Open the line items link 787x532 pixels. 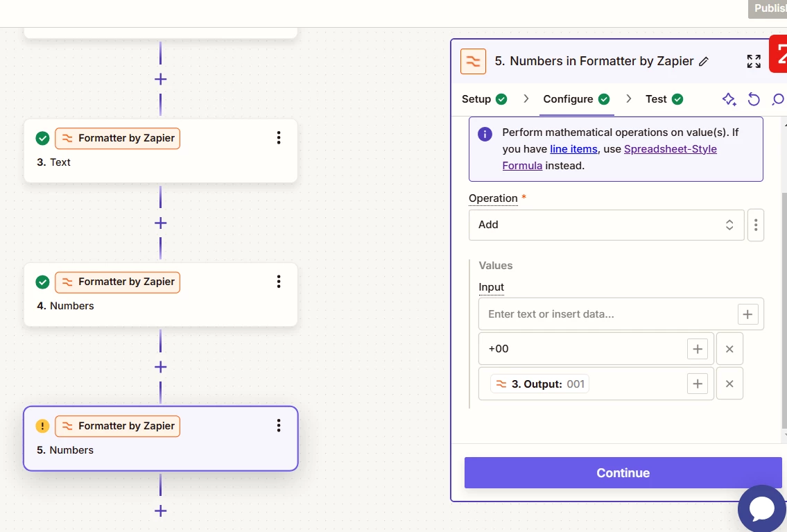click(x=573, y=149)
